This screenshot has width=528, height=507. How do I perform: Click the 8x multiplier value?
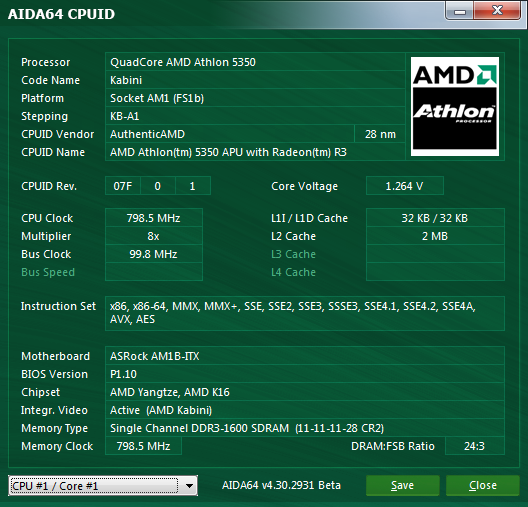click(154, 236)
